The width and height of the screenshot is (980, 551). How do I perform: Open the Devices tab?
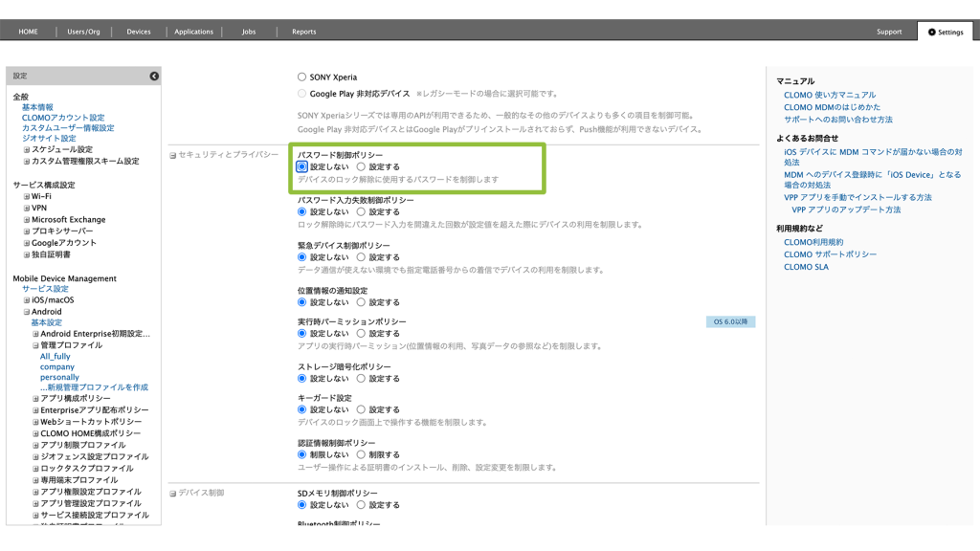pos(139,32)
